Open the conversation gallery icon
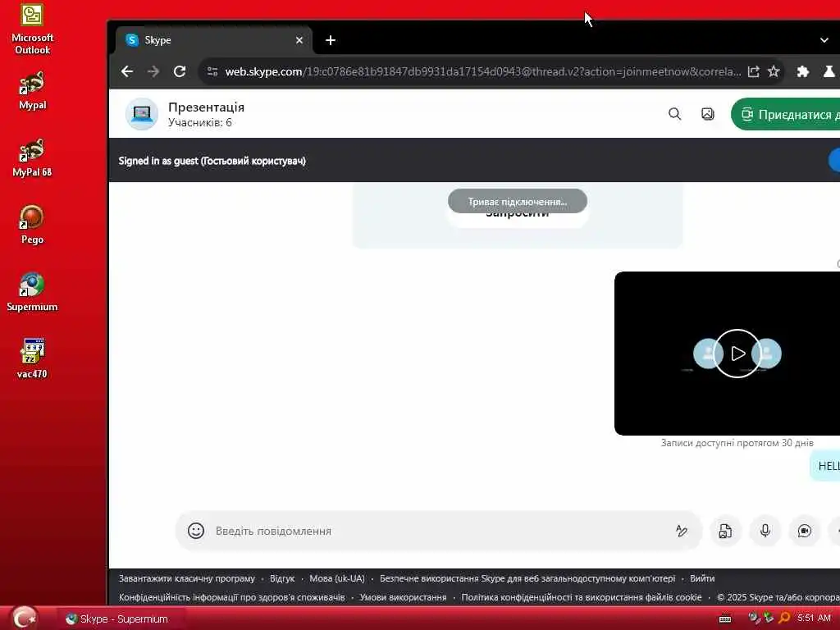The image size is (840, 630). (708, 113)
